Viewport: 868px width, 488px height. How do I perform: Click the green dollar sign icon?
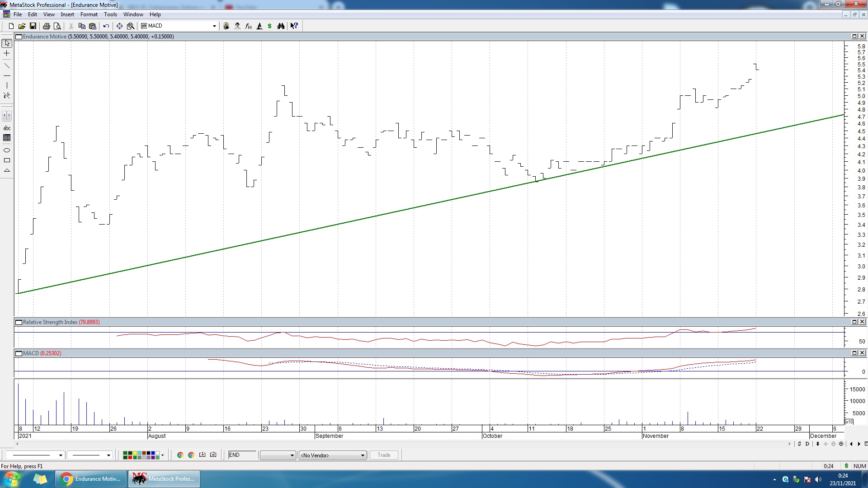point(270,26)
